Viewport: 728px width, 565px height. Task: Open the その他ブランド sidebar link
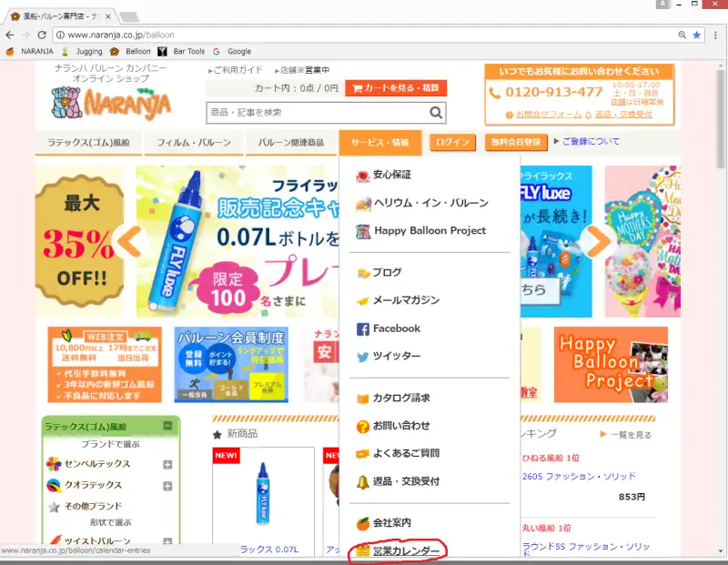click(93, 507)
